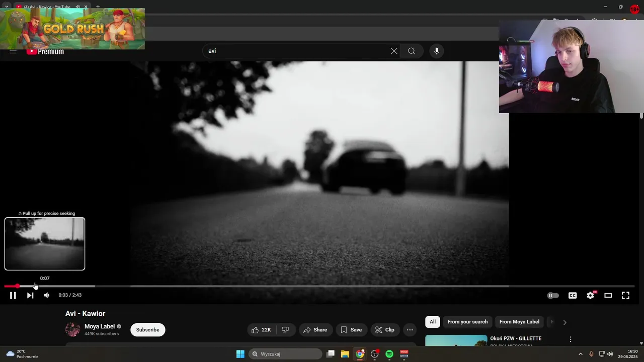Open 'Okoń PZW - GILLETTE' suggested video title
Screen dimensions: 644x362
pyautogui.click(x=516, y=338)
